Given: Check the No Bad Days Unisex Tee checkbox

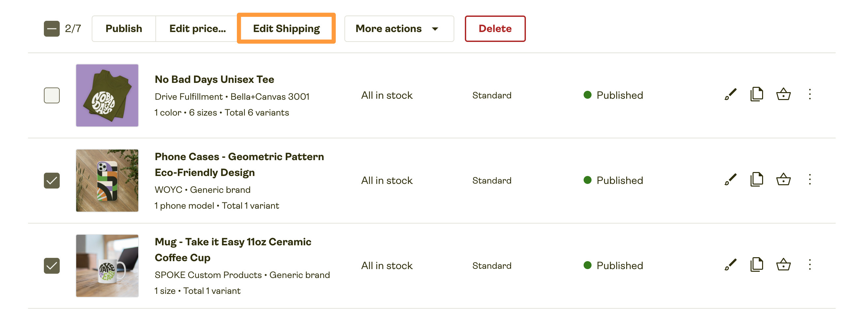Looking at the screenshot, I should click(x=52, y=95).
